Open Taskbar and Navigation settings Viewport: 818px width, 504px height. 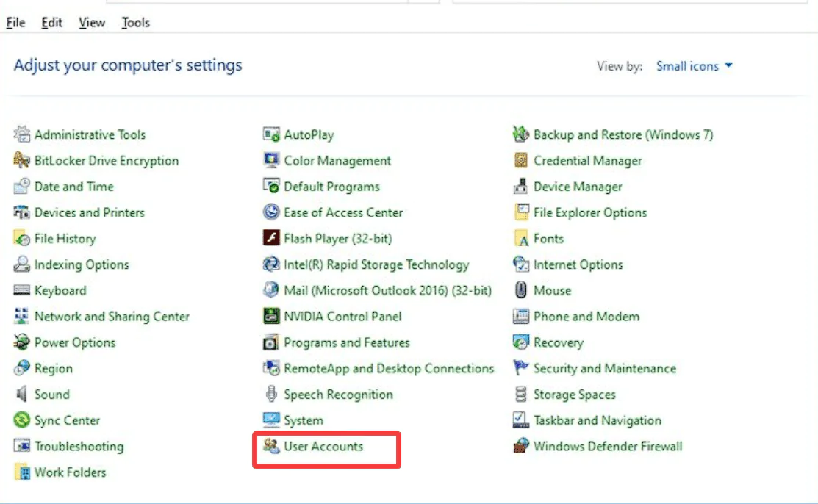click(x=597, y=420)
